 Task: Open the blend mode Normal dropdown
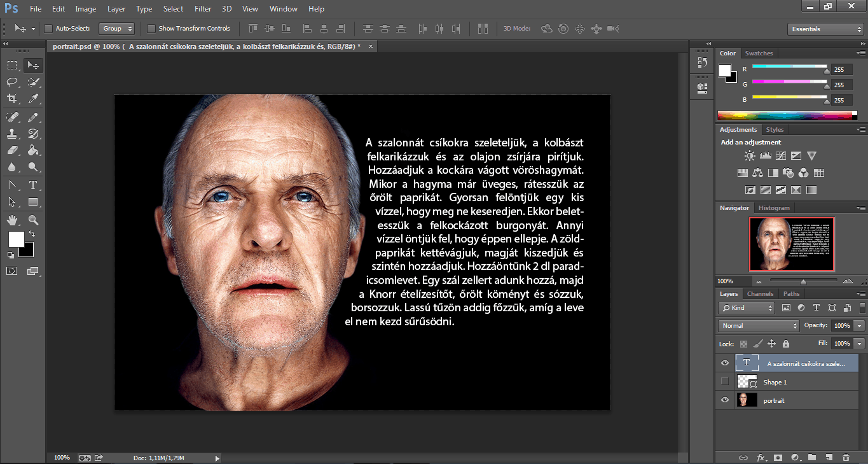(759, 325)
